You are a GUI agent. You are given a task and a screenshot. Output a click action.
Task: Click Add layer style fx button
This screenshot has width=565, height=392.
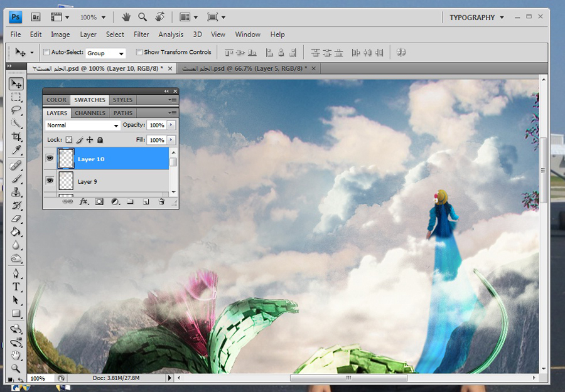tap(83, 201)
